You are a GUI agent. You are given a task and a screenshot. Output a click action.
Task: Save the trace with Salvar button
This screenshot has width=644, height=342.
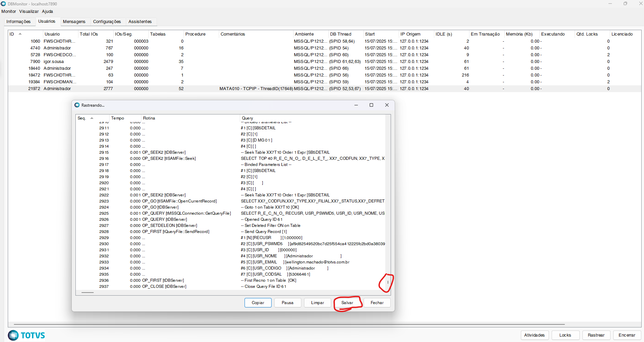pyautogui.click(x=347, y=303)
